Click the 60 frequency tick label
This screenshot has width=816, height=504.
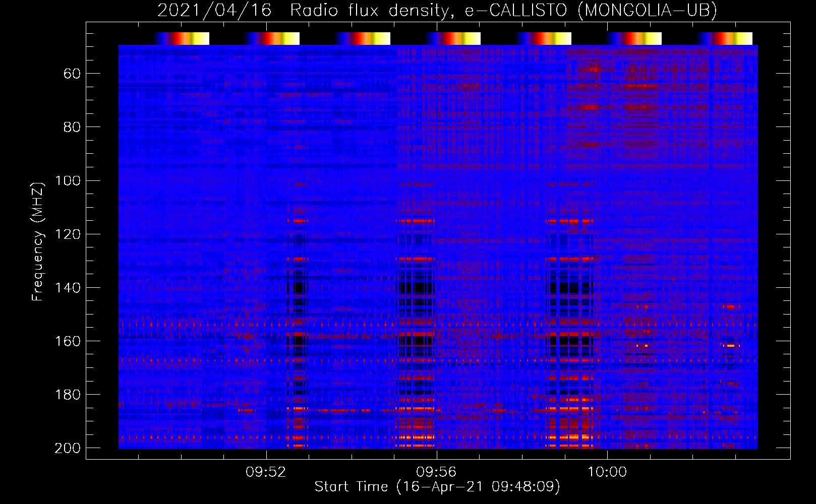coord(72,74)
